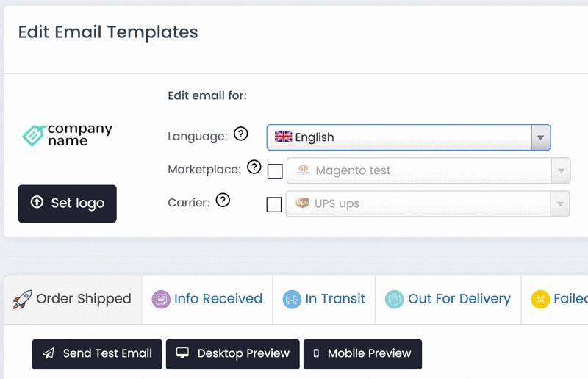Switch to the Info Received tab
588x379 pixels.
point(218,299)
